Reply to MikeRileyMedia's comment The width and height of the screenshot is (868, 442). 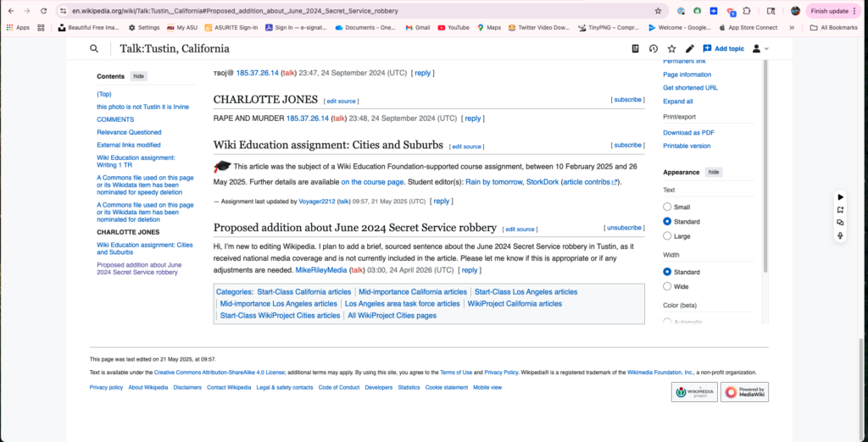tap(470, 270)
